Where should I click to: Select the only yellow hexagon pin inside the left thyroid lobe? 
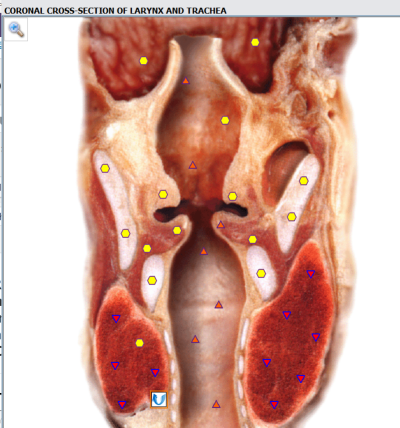click(x=140, y=343)
